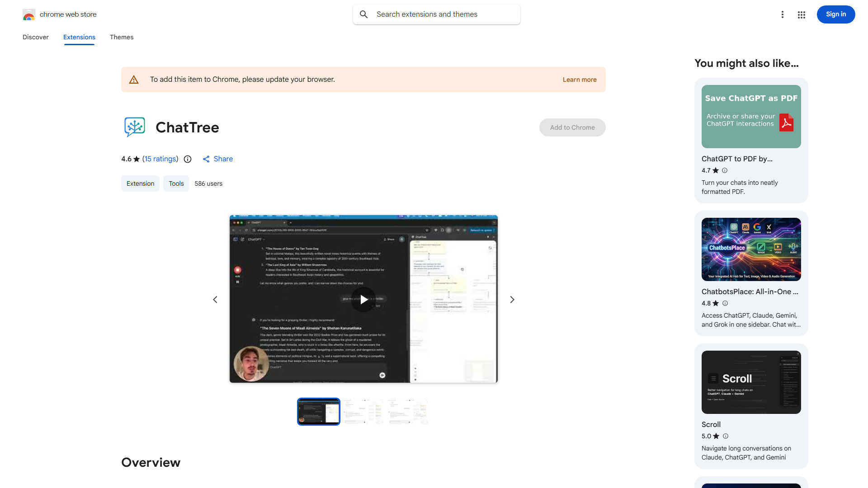Select the second screenshot thumbnail
The image size is (868, 488).
pyautogui.click(x=363, y=411)
